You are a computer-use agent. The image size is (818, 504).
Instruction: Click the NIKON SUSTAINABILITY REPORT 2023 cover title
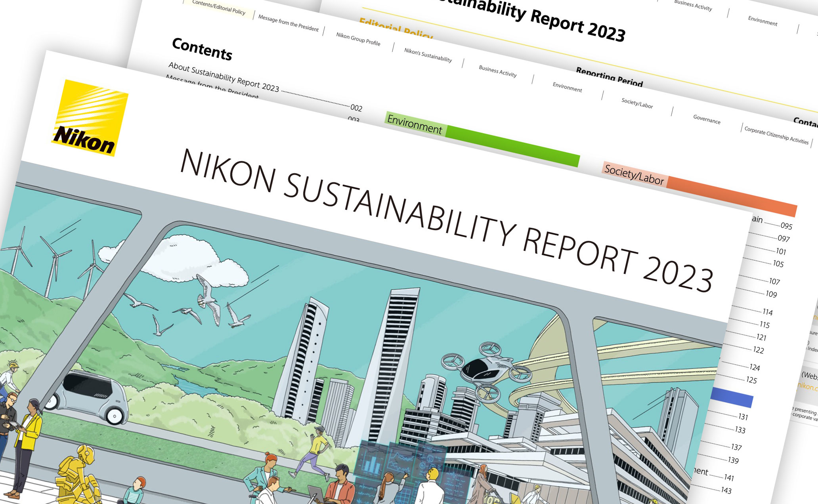click(x=447, y=220)
